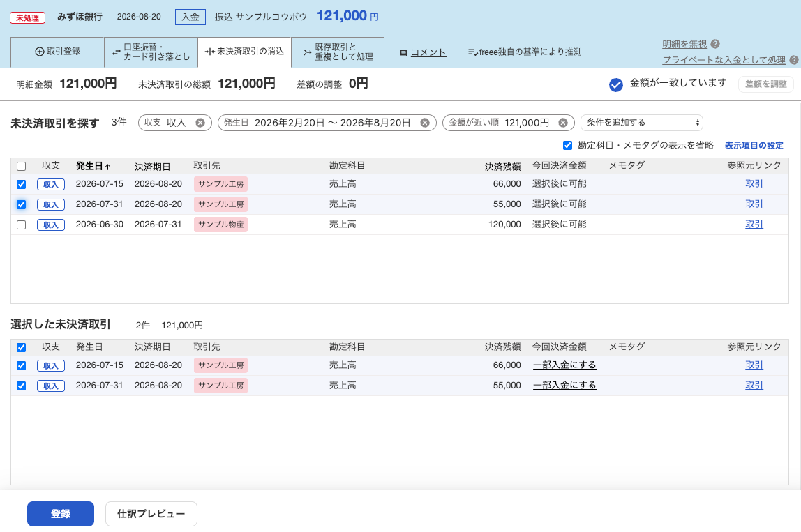Click 一部入金にする for 66,000 row
The image size is (801, 532).
tap(564, 365)
